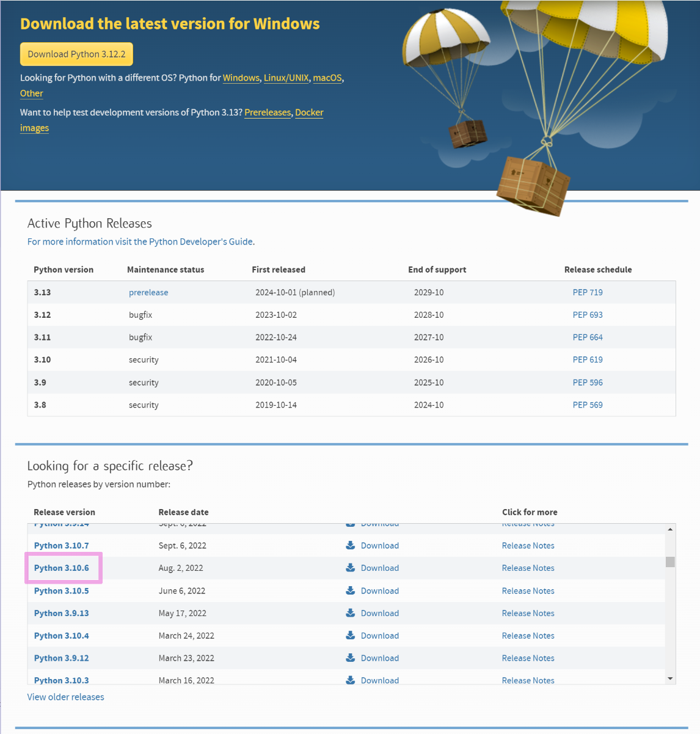View Release Notes for Python 3.10.4
The height and width of the screenshot is (734, 700).
[x=528, y=636]
